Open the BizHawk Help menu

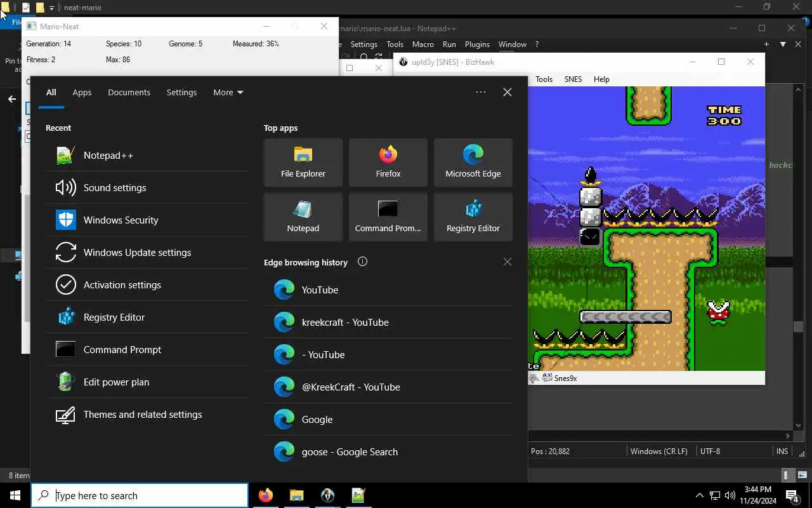pyautogui.click(x=601, y=79)
